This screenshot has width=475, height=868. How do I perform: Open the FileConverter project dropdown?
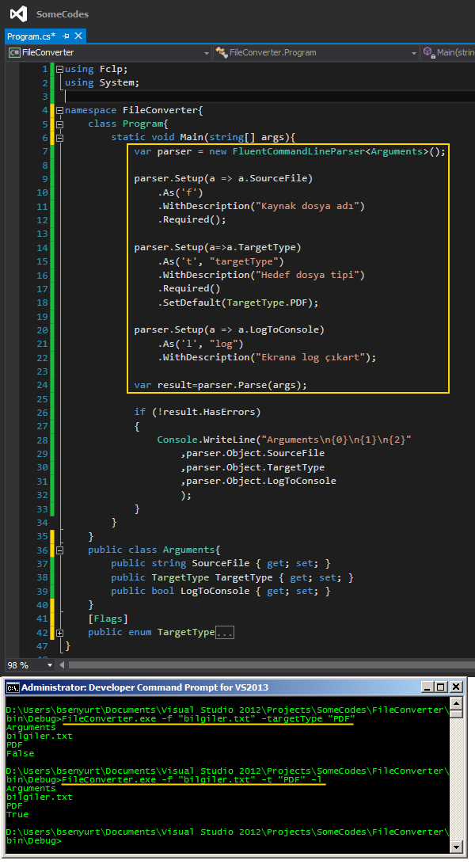108,52
